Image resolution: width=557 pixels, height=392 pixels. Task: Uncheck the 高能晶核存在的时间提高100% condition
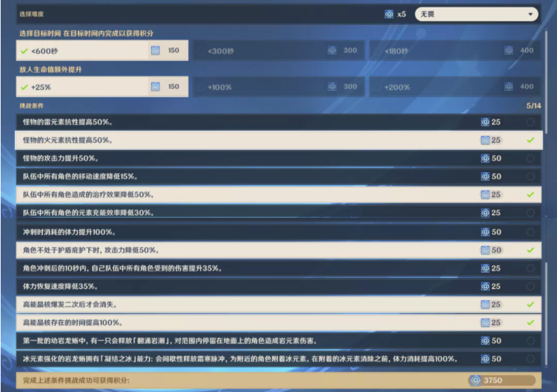coord(530,323)
